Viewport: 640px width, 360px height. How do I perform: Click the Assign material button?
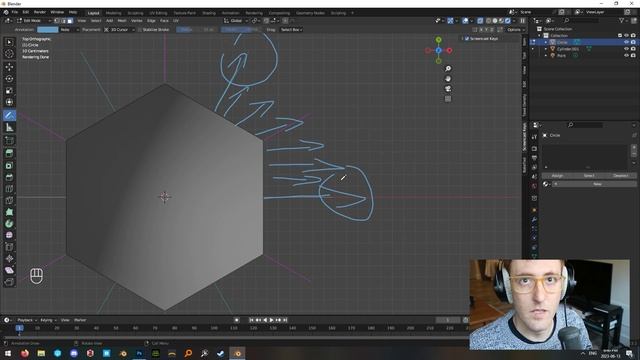point(557,176)
